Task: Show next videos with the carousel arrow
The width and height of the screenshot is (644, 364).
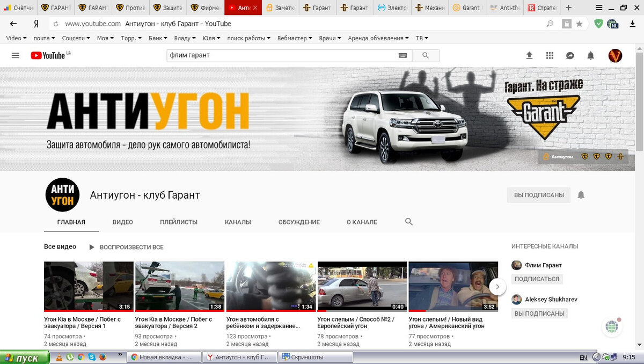Action: tap(497, 287)
